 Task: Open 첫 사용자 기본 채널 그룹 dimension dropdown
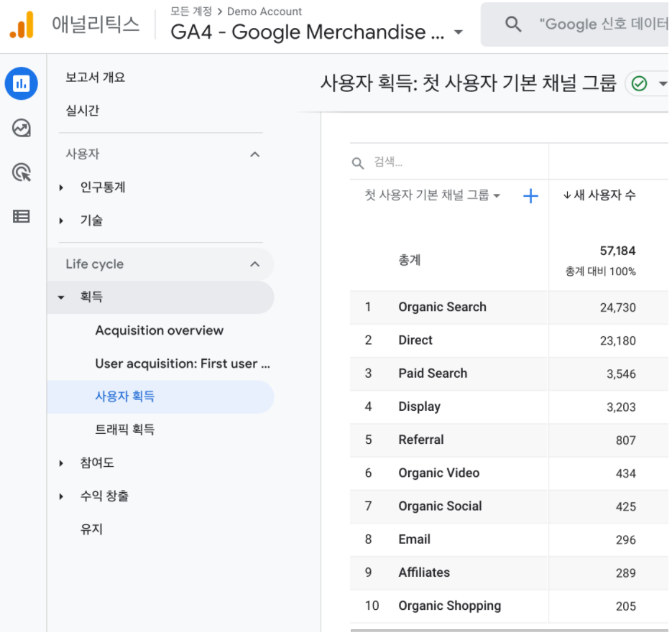click(x=432, y=195)
